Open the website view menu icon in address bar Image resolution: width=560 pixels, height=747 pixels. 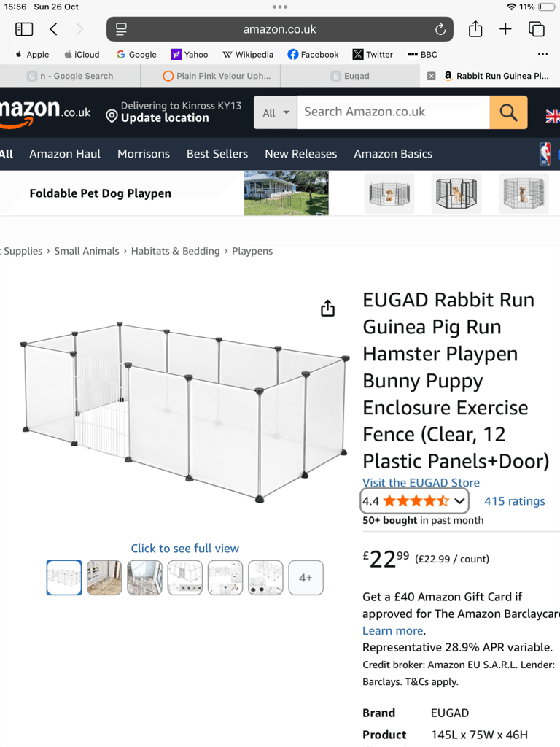pos(121,29)
